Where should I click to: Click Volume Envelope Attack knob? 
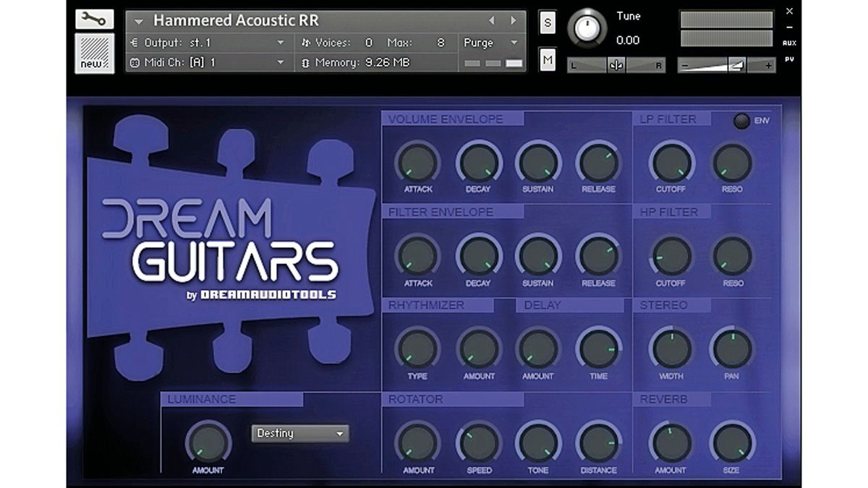418,162
